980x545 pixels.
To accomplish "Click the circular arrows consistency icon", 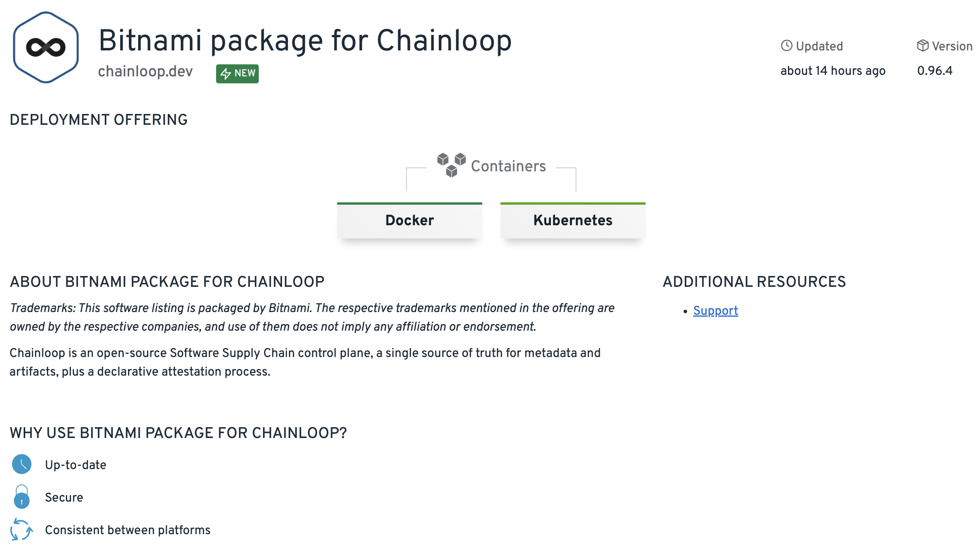I will pyautogui.click(x=22, y=529).
